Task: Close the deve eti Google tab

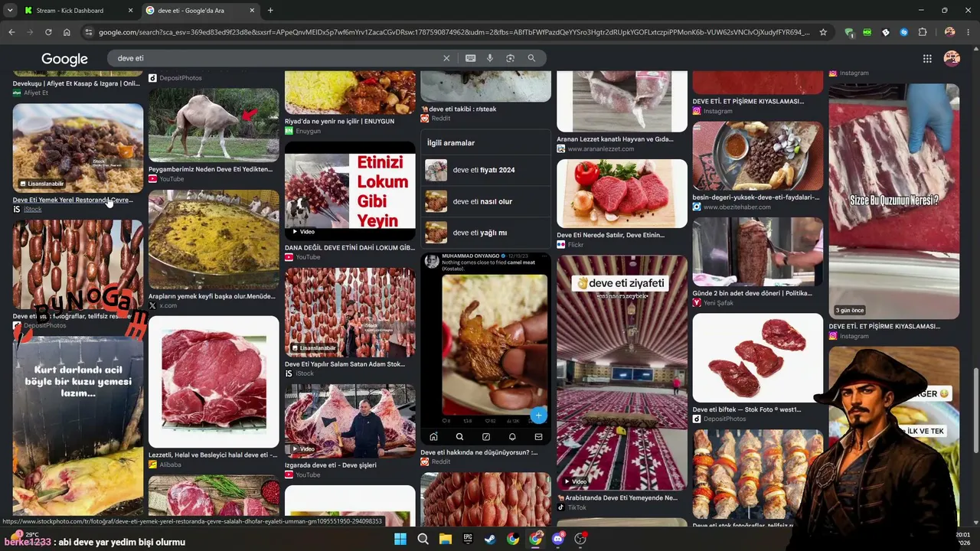Action: 251,11
